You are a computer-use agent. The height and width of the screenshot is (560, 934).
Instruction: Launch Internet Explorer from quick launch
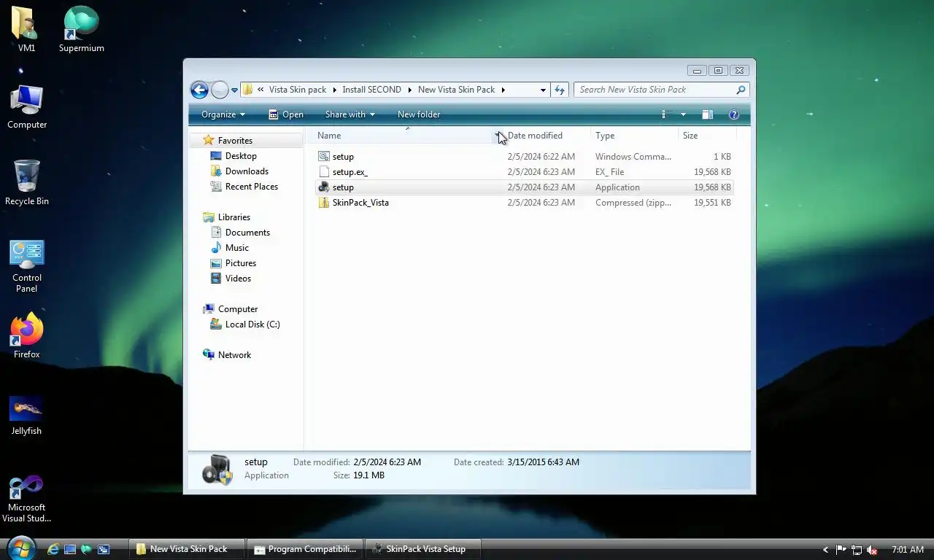(53, 549)
